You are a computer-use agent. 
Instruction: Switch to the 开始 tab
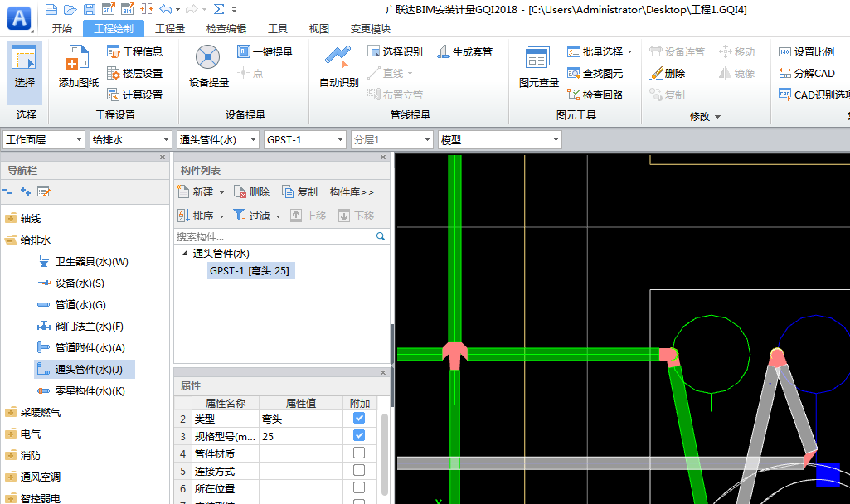click(x=62, y=29)
